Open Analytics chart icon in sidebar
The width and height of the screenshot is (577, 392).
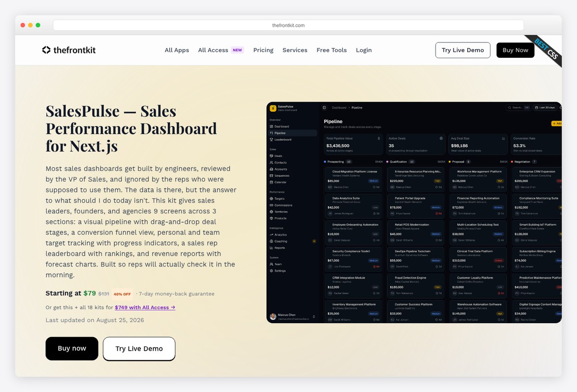click(272, 235)
